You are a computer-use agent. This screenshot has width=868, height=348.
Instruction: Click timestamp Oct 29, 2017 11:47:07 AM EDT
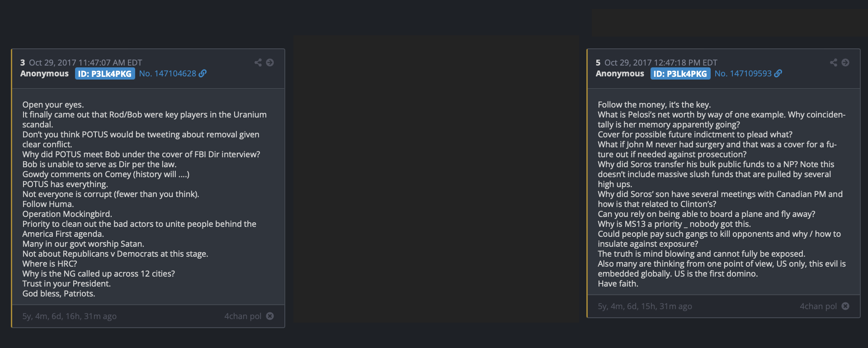click(x=86, y=62)
